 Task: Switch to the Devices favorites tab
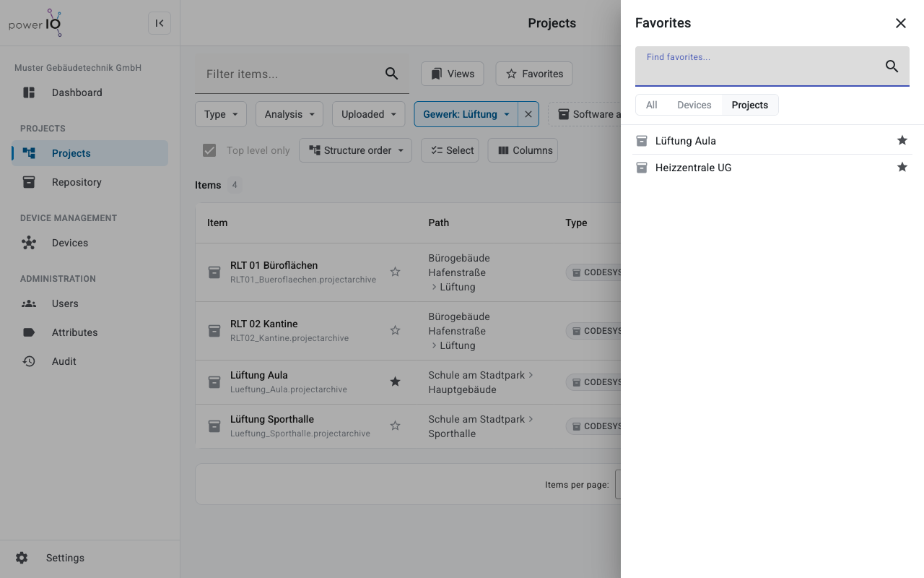coord(694,105)
